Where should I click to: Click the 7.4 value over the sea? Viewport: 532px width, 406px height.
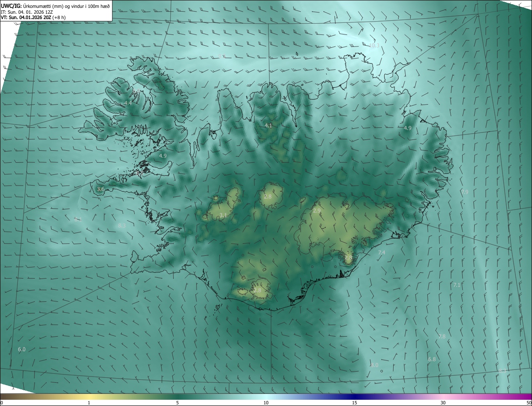click(382, 252)
